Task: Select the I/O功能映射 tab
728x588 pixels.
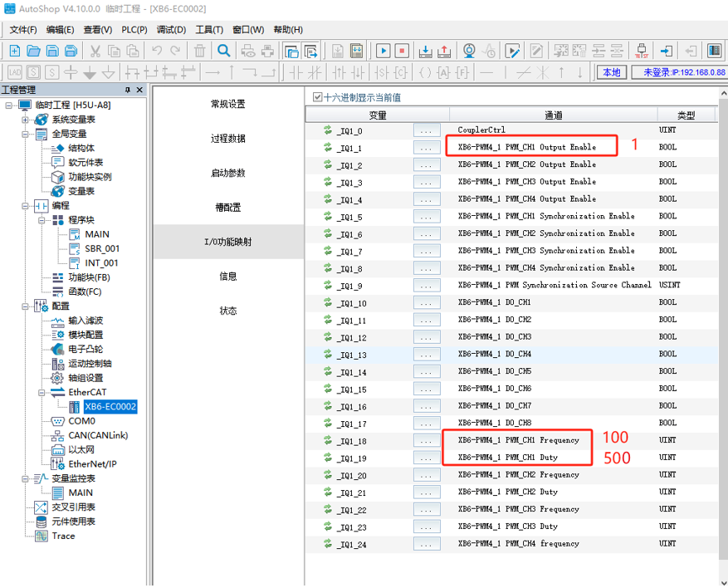Action: (x=228, y=242)
